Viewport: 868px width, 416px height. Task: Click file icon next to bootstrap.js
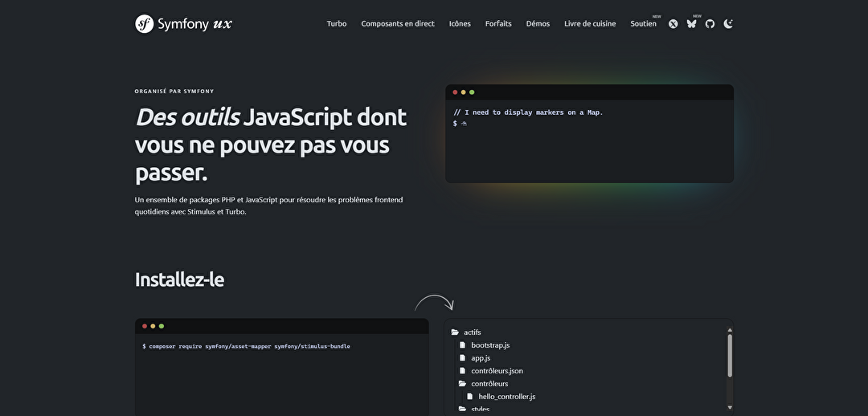462,345
